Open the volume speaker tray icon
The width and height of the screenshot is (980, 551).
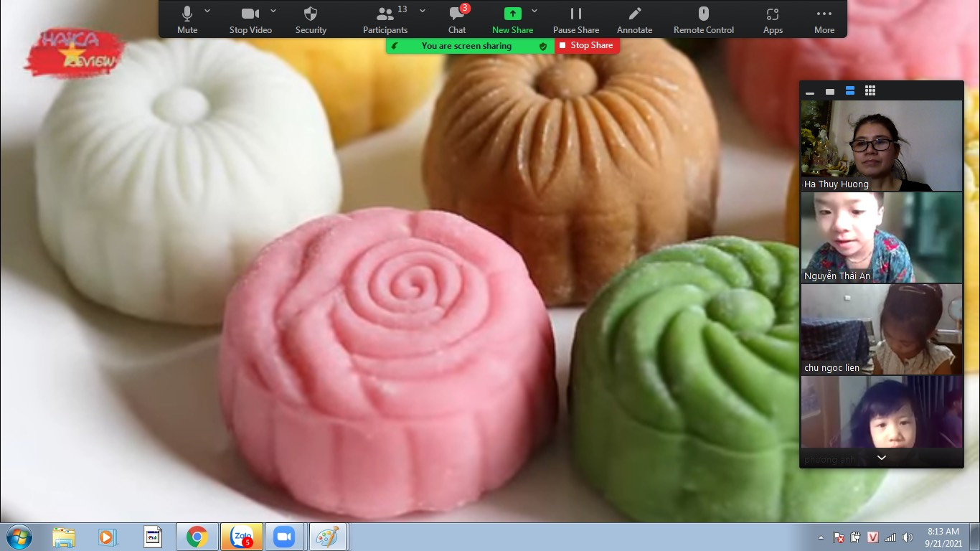[x=908, y=537]
